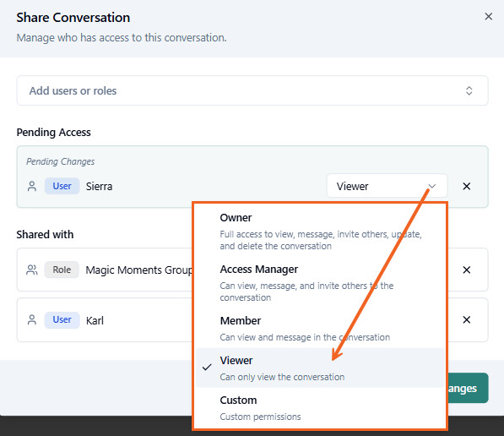
Task: Collapse Sierra's Viewer permission dropdown
Action: point(387,186)
